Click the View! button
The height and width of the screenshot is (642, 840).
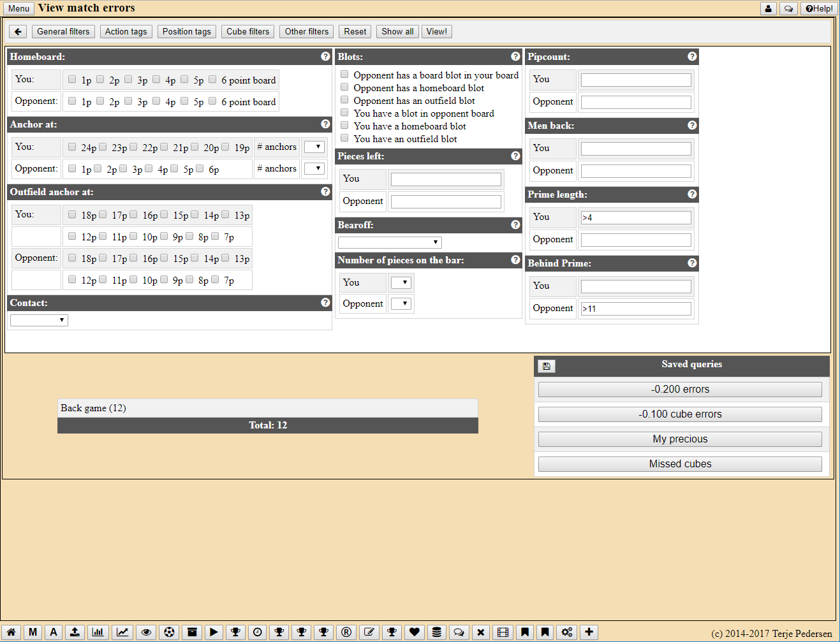(x=437, y=32)
